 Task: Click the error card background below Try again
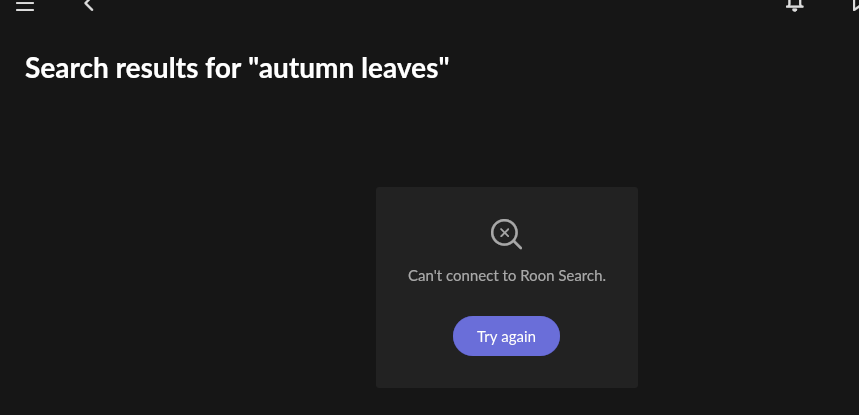pyautogui.click(x=506, y=372)
